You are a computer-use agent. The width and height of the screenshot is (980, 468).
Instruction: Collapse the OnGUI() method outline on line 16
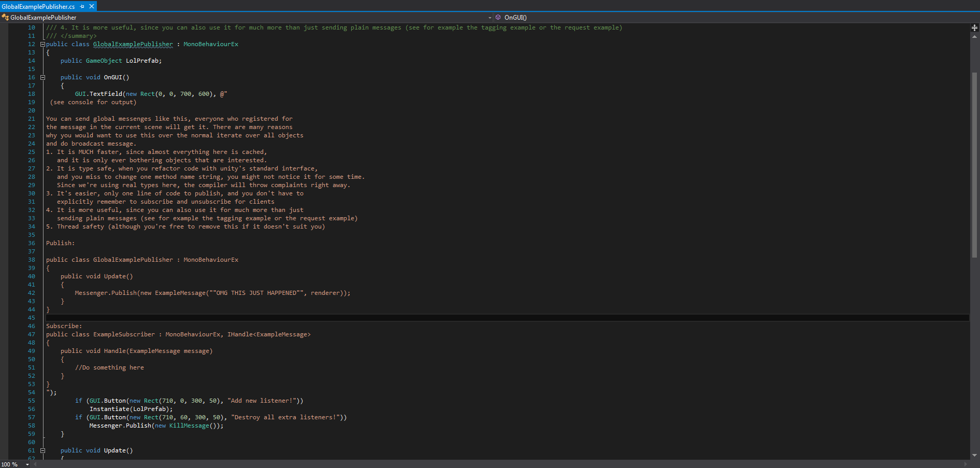pos(42,77)
